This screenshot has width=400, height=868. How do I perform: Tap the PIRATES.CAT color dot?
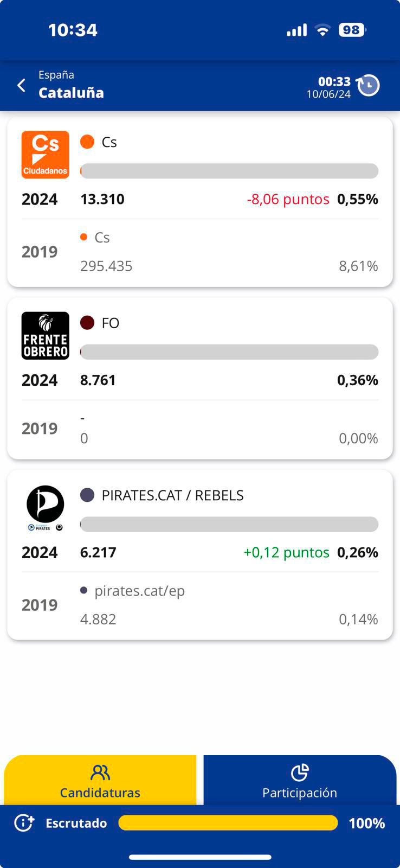pyautogui.click(x=87, y=495)
